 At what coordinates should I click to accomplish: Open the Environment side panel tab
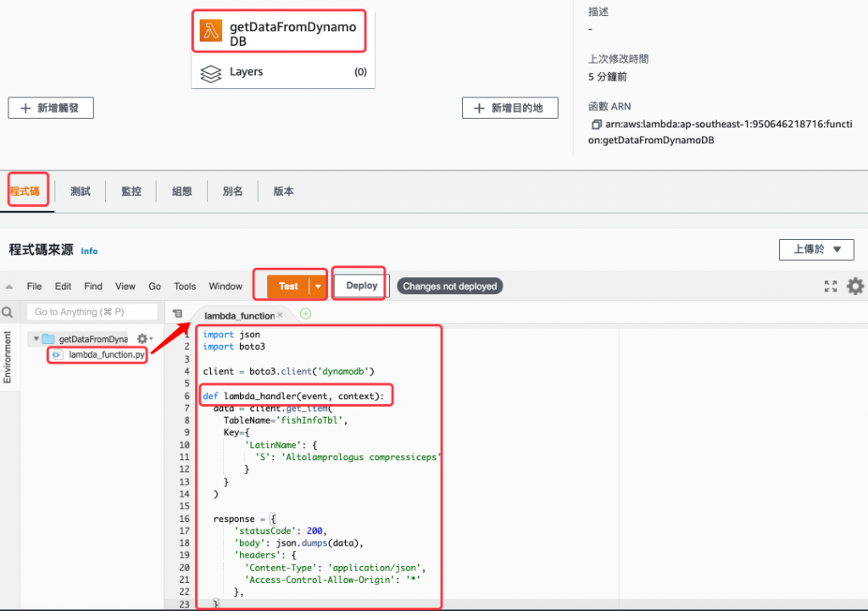click(x=7, y=357)
